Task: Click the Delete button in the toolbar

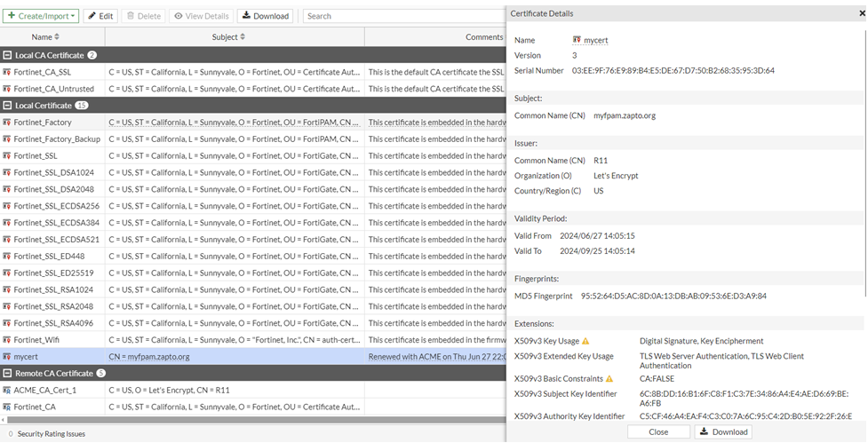Action: (x=144, y=16)
